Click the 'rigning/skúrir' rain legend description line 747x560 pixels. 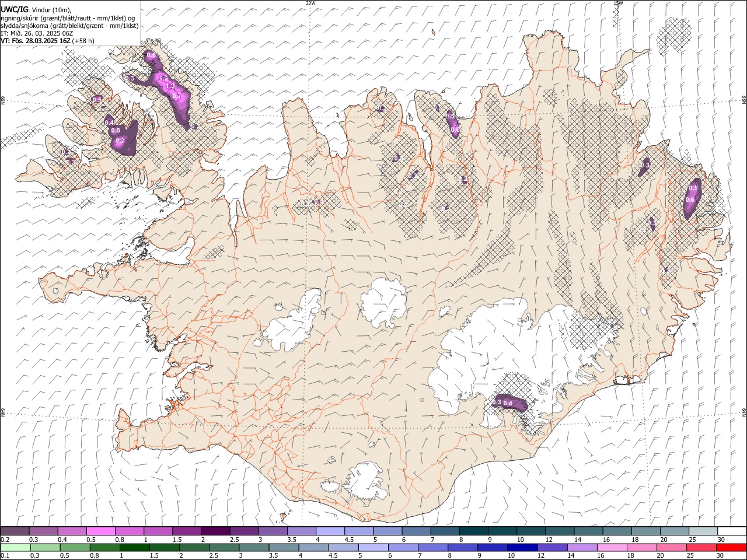point(68,17)
